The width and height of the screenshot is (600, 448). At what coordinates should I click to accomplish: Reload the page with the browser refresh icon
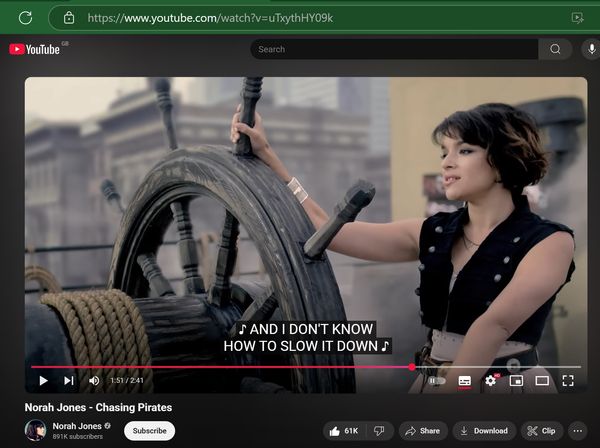pos(25,18)
